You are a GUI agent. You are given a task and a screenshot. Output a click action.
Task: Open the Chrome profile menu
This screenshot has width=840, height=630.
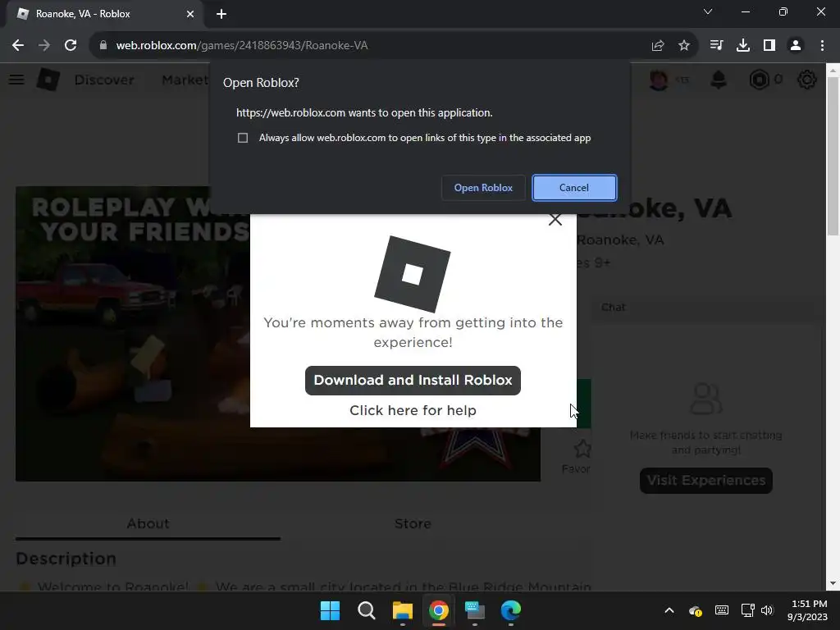[x=796, y=46]
